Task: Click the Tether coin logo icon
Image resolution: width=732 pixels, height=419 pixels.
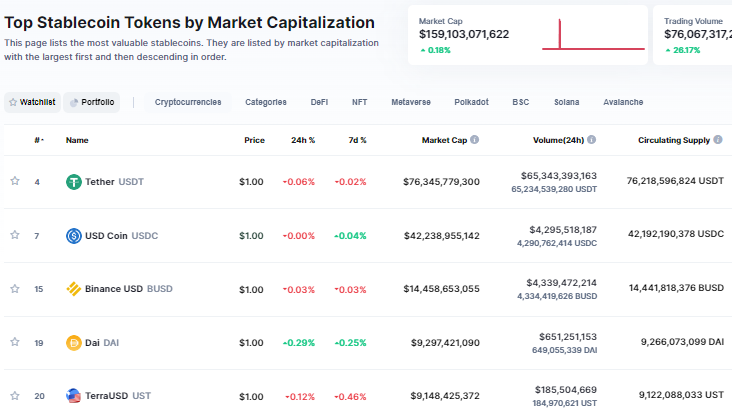Action: (74, 182)
